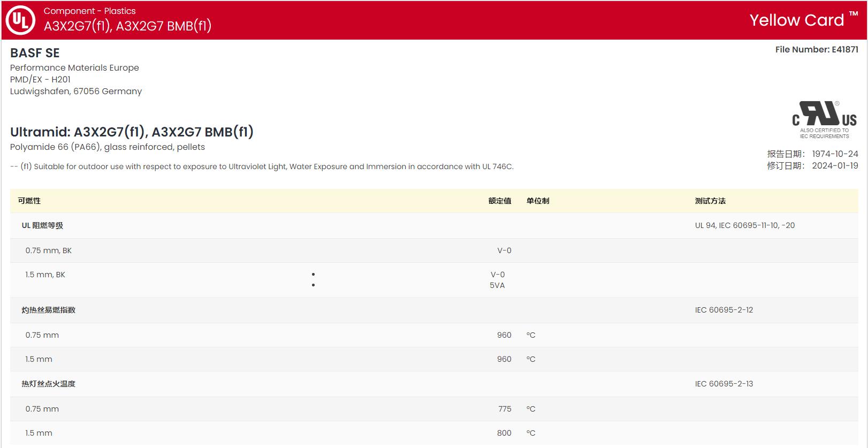Select the 800 ignition temperature value
This screenshot has width=868, height=448.
tap(504, 433)
